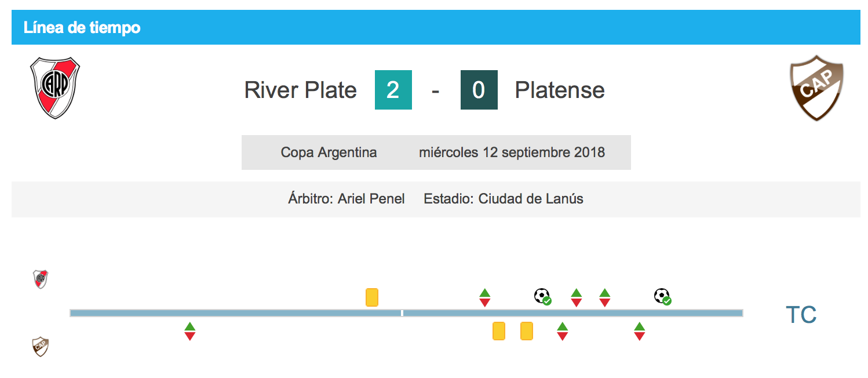Click the Platense team name
Image resolution: width=868 pixels, height=378 pixels.
point(560,90)
